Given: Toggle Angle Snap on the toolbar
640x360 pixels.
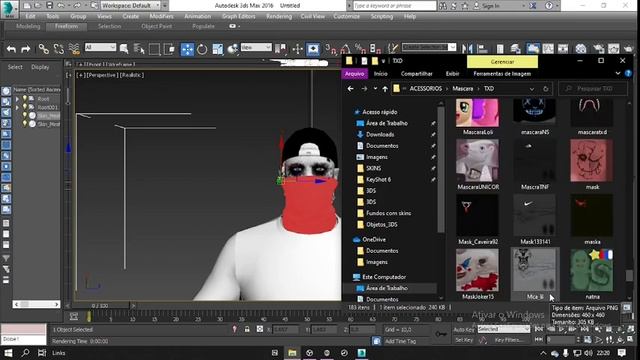Looking at the screenshot, I should (345, 49).
